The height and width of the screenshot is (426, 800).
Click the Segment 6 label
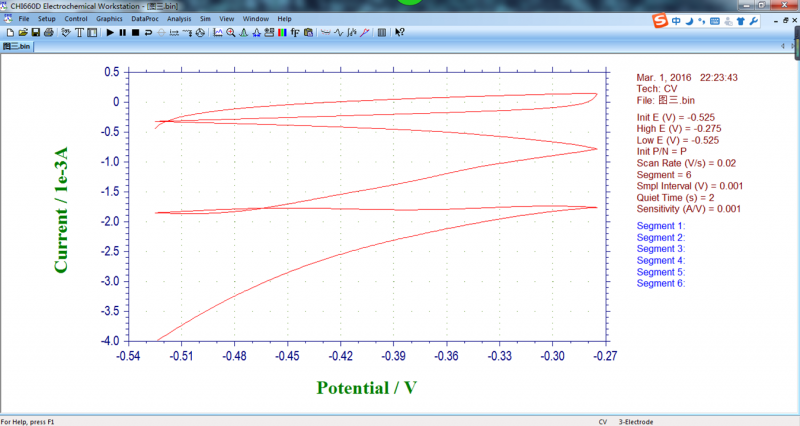point(661,284)
